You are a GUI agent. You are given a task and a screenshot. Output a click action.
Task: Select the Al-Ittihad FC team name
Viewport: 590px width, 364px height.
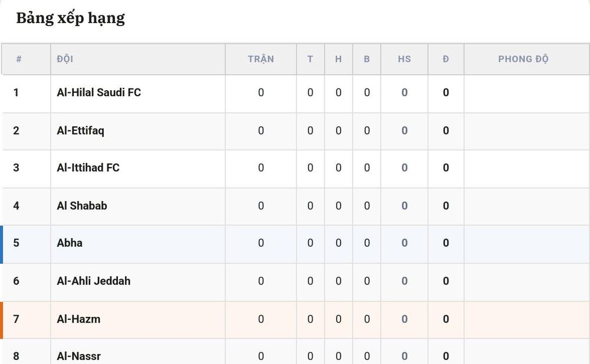pyautogui.click(x=88, y=168)
